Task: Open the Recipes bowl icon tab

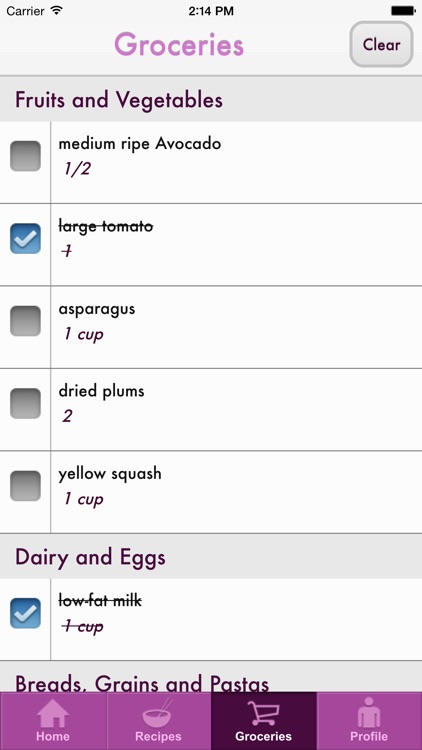Action: (x=158, y=720)
